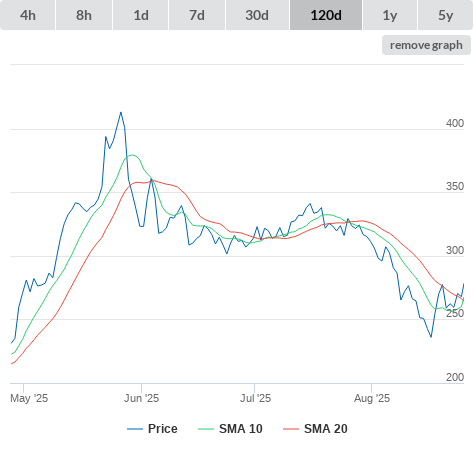Click the active 120d range tab
The width and height of the screenshot is (474, 455).
326,15
